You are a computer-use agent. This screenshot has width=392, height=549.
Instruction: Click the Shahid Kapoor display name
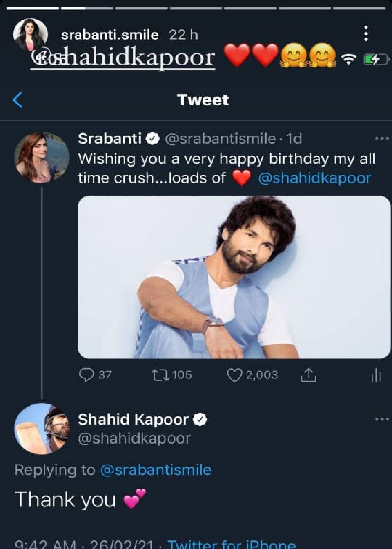(x=133, y=420)
